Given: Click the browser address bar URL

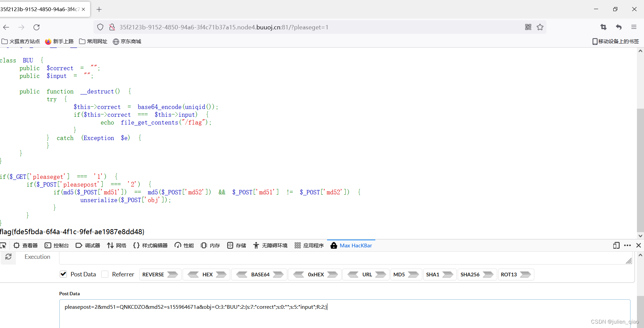Looking at the screenshot, I should coord(224,27).
